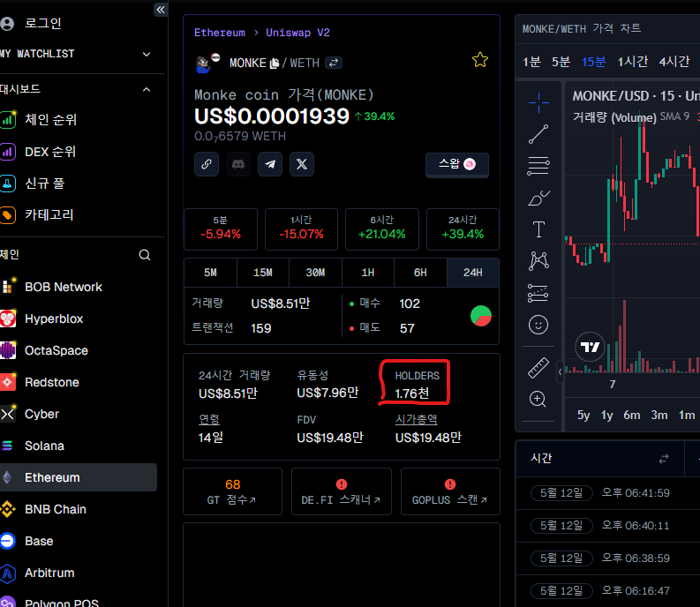Viewport: 700px width, 607px height.
Task: Click the TradingView logo on chart
Action: pyautogui.click(x=590, y=347)
